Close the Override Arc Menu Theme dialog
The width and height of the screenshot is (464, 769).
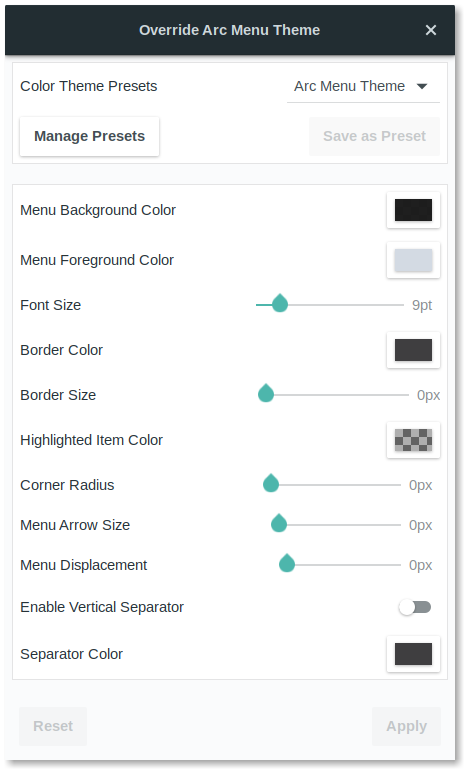click(x=431, y=30)
